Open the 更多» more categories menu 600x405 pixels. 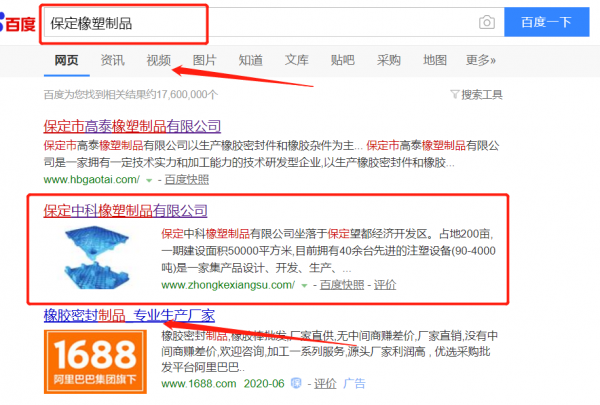click(x=481, y=60)
